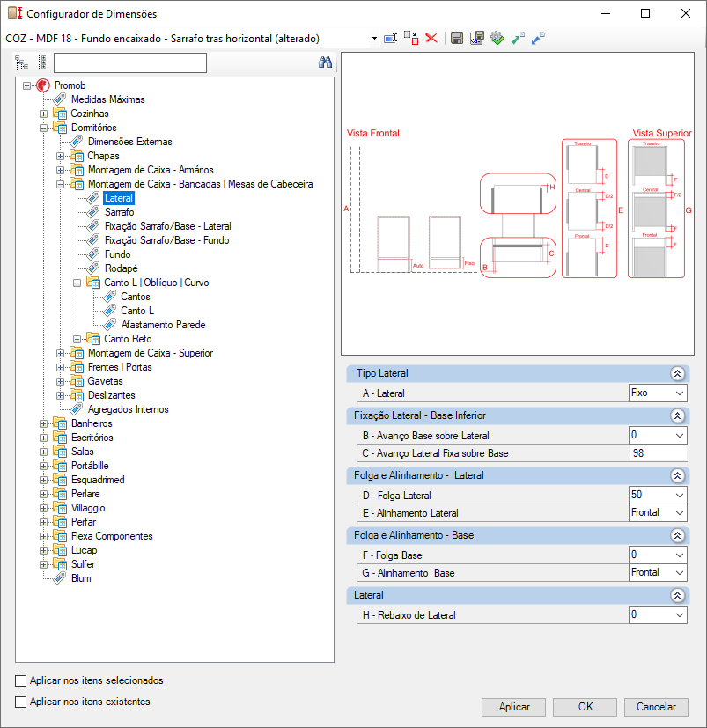
Task: Click the save-as multiple disks icon
Action: click(x=477, y=38)
